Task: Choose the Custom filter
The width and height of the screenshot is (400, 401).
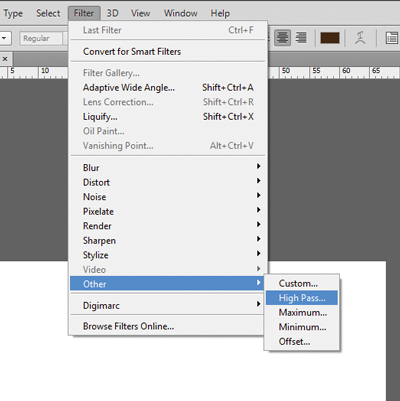Action: pyautogui.click(x=302, y=283)
